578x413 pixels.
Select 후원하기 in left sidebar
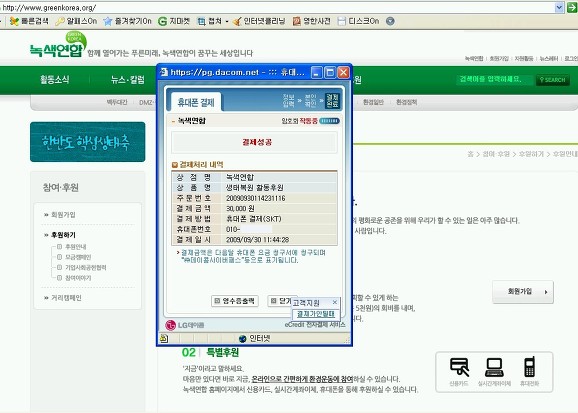(x=63, y=235)
